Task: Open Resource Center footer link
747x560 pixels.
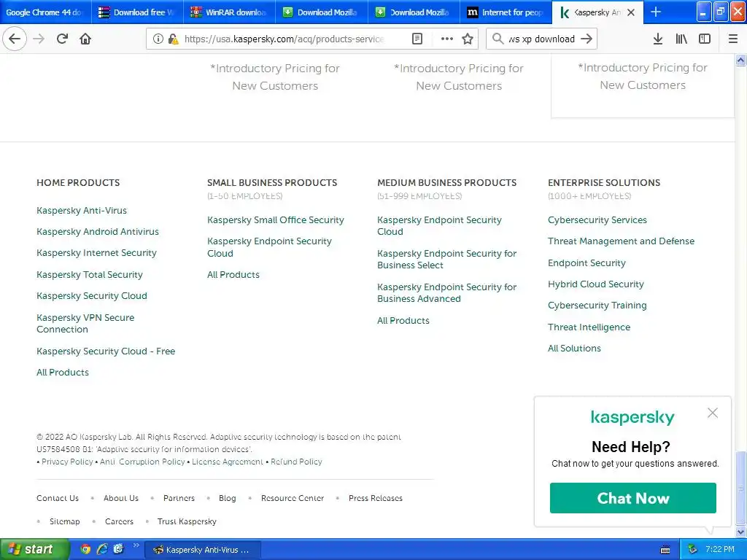Action: [293, 498]
